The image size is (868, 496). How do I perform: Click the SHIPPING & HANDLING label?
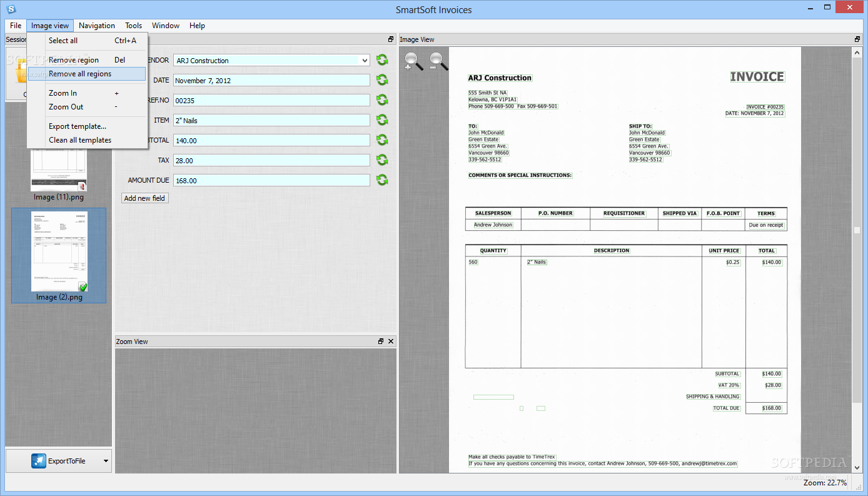713,397
